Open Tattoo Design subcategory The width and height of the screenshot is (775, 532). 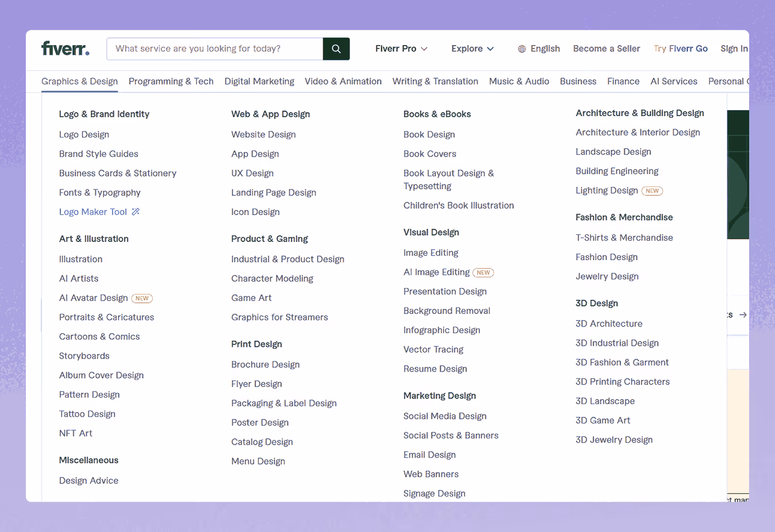[87, 414]
